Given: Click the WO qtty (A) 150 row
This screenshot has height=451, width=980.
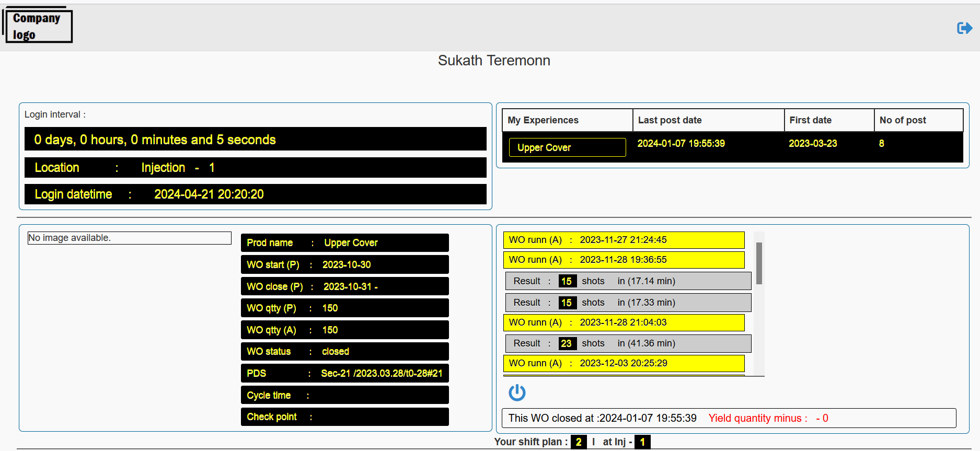Looking at the screenshot, I should click(345, 330).
